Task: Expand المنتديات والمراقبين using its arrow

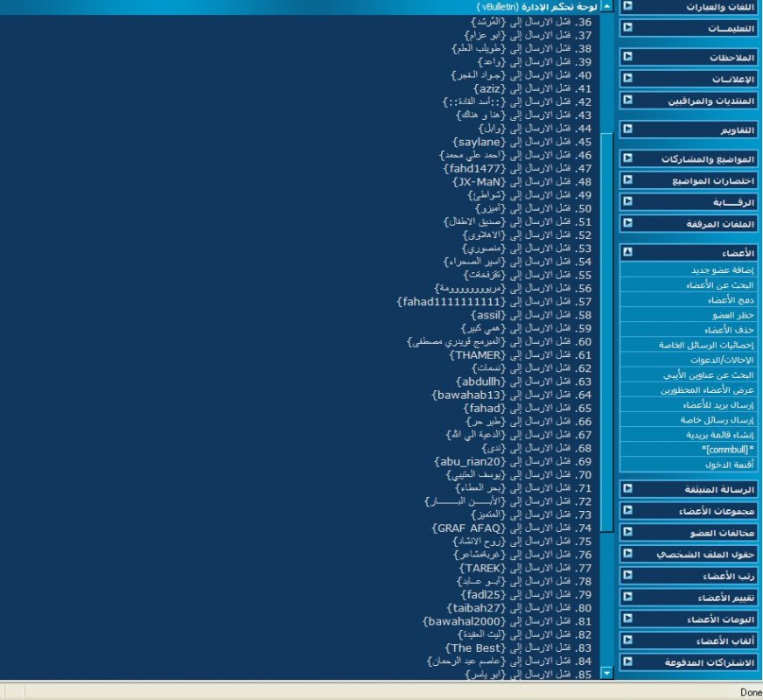Action: [627, 101]
